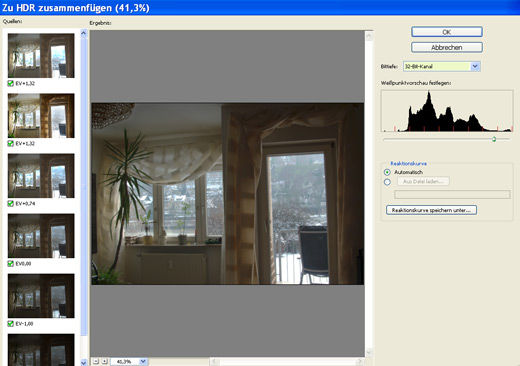Select the EV0,00 source thumbnail

coord(41,236)
